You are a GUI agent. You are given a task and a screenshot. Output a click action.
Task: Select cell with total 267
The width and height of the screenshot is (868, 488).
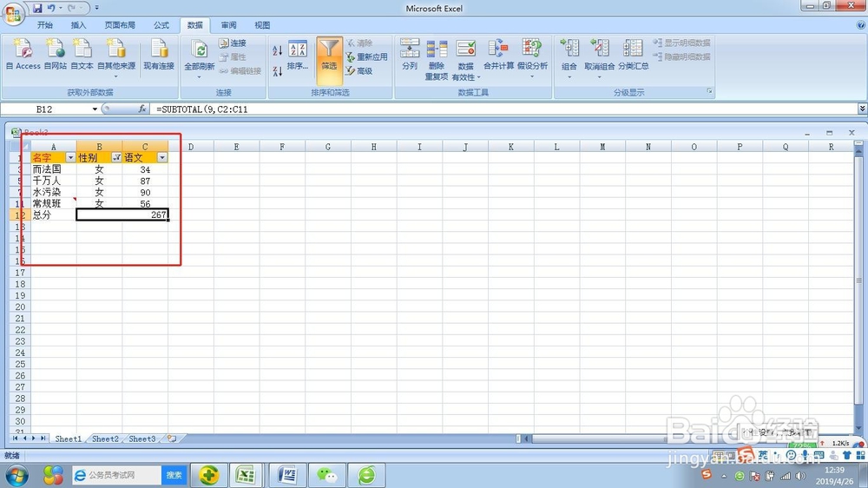(x=122, y=215)
